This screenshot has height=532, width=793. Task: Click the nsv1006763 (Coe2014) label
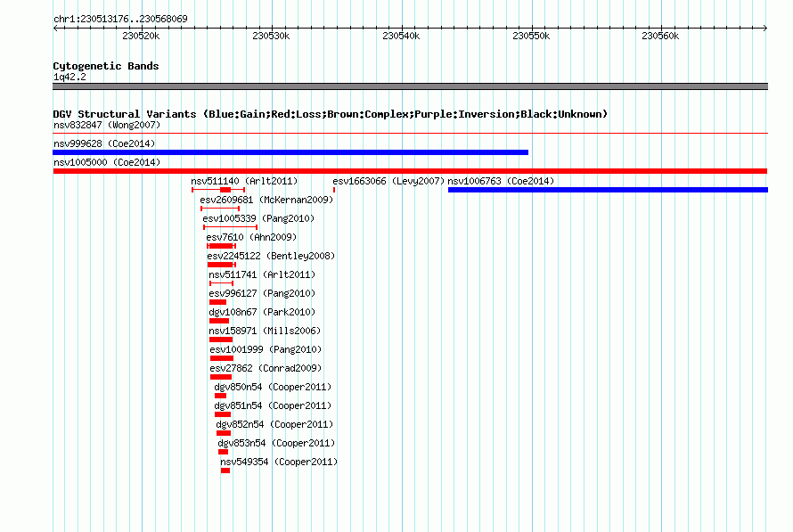[501, 181]
